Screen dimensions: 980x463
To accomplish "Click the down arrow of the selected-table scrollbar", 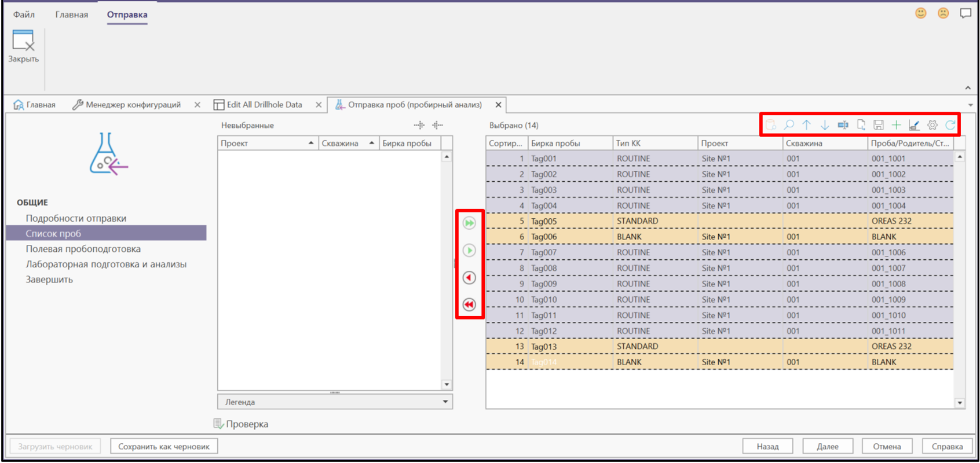I will coord(960,403).
